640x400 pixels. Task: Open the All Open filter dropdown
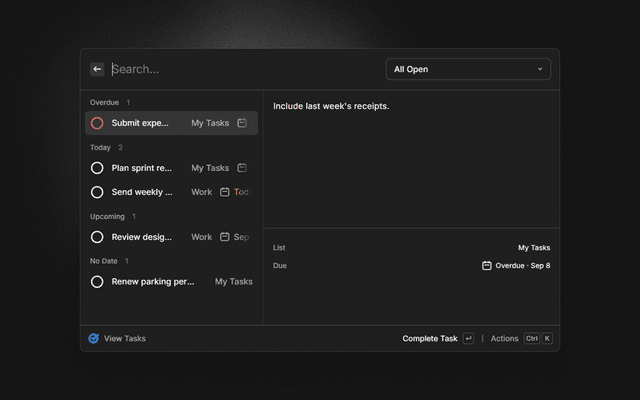click(x=468, y=69)
